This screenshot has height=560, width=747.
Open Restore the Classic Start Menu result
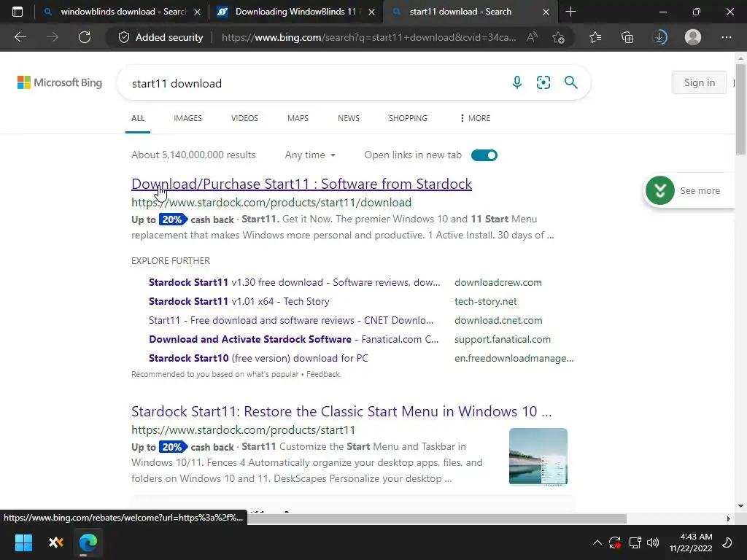click(x=341, y=411)
